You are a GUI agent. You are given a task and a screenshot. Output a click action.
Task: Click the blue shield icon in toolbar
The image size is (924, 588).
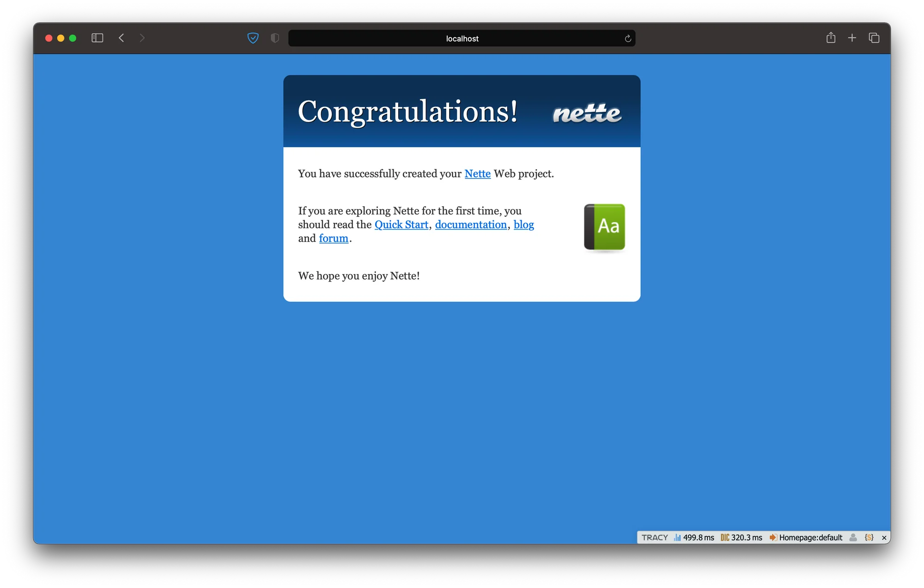click(253, 38)
